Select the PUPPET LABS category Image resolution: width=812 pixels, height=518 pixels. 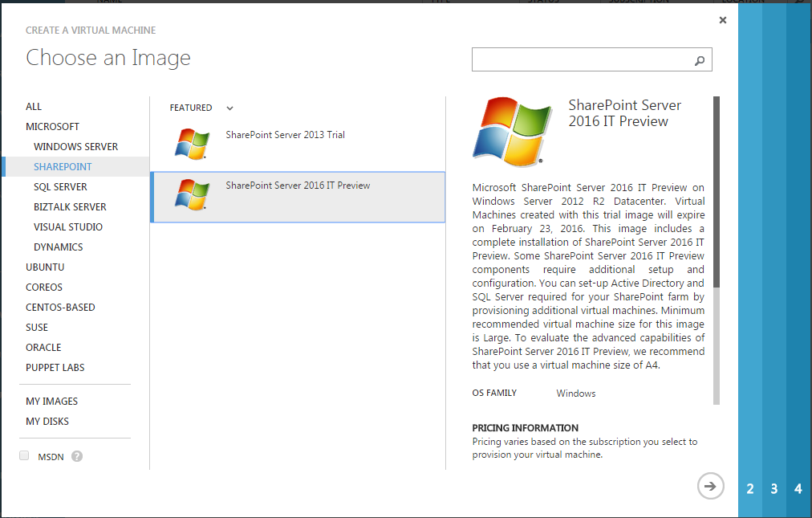[55, 368]
